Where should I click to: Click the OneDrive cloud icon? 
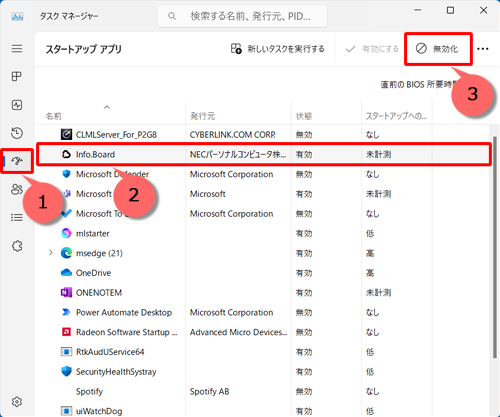pos(66,273)
